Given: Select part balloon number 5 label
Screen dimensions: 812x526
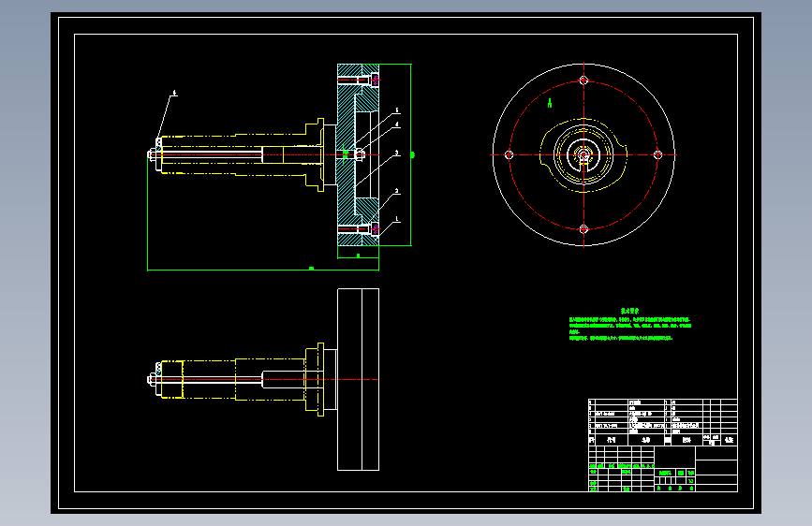Looking at the screenshot, I should [397, 110].
